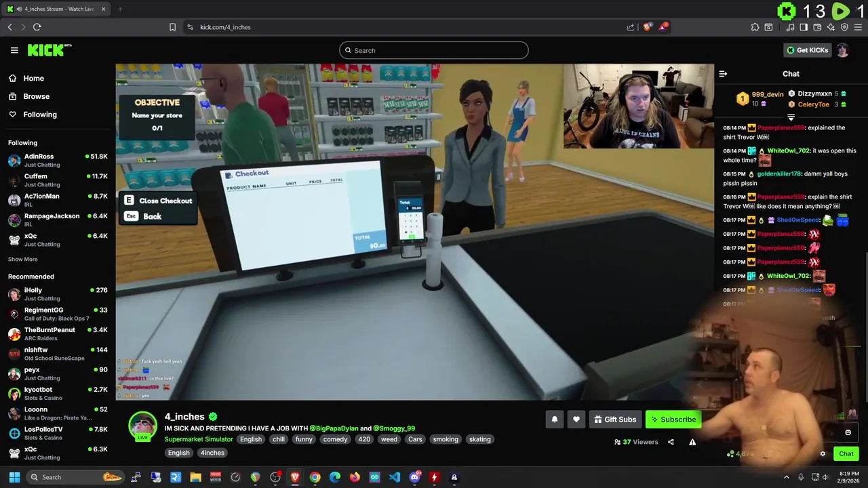Open the Kick hamburger sidebar menu
The image size is (868, 488).
pyautogui.click(x=14, y=50)
